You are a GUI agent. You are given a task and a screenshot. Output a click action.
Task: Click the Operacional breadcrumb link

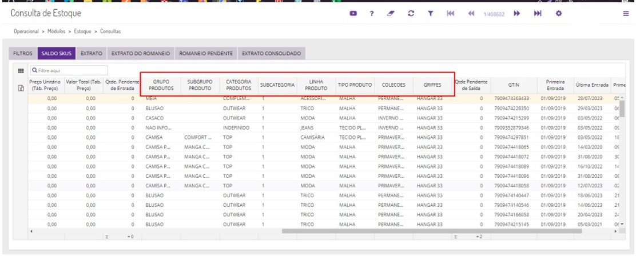(26, 31)
